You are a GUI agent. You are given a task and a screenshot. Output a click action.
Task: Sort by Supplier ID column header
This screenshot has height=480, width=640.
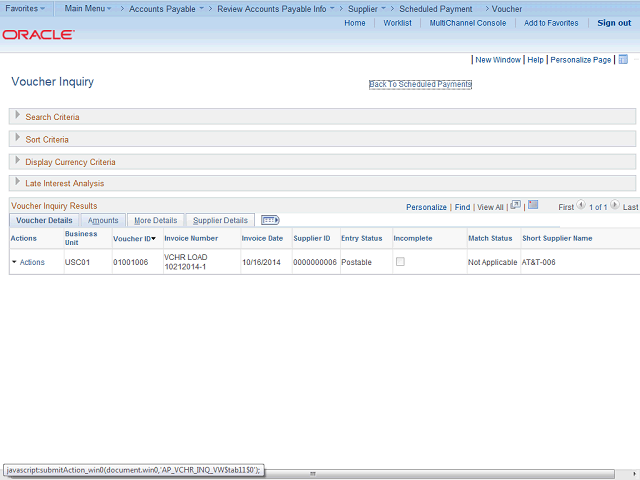click(311, 238)
